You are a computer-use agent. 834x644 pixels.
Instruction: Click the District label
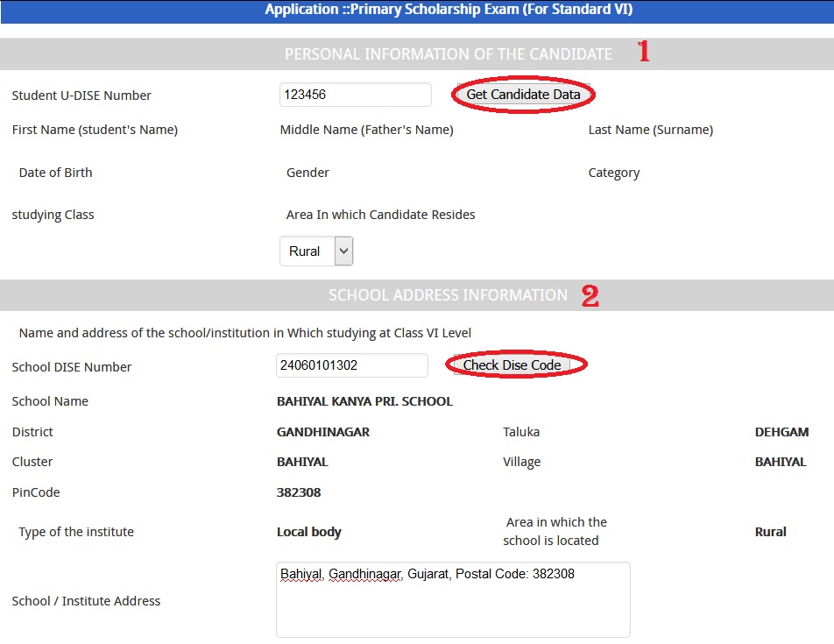(32, 432)
